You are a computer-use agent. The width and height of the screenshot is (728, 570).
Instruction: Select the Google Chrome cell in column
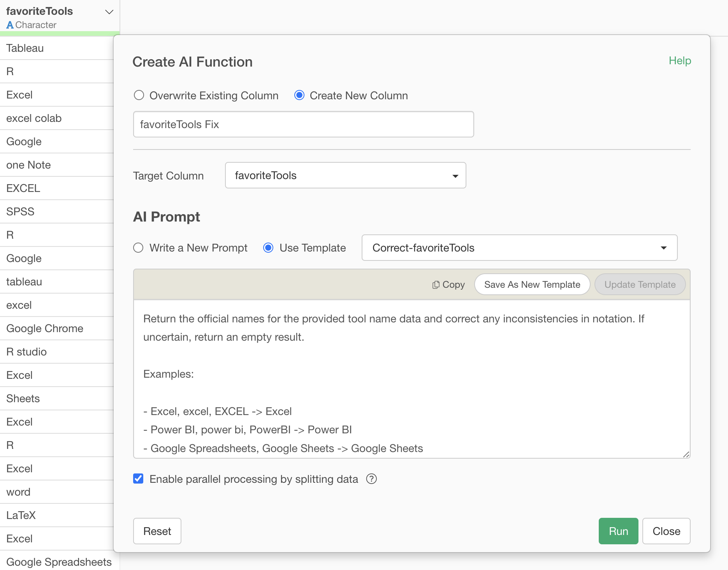(45, 329)
